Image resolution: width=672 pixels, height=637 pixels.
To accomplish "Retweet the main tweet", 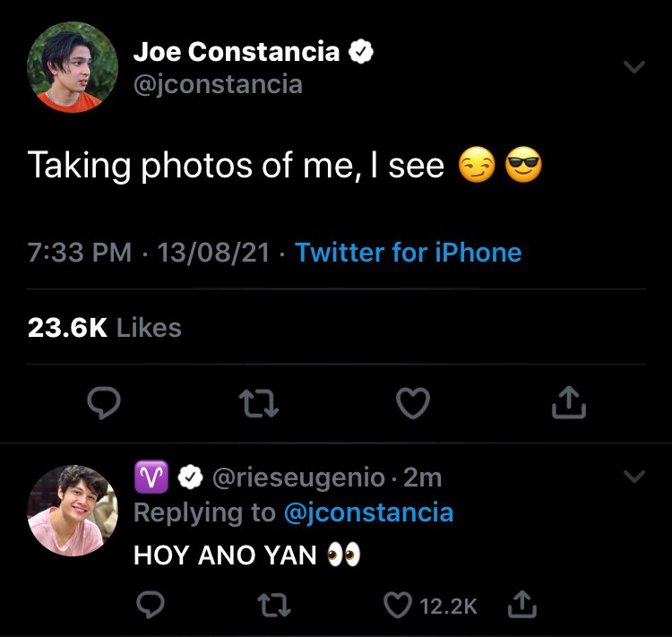I will 259,402.
